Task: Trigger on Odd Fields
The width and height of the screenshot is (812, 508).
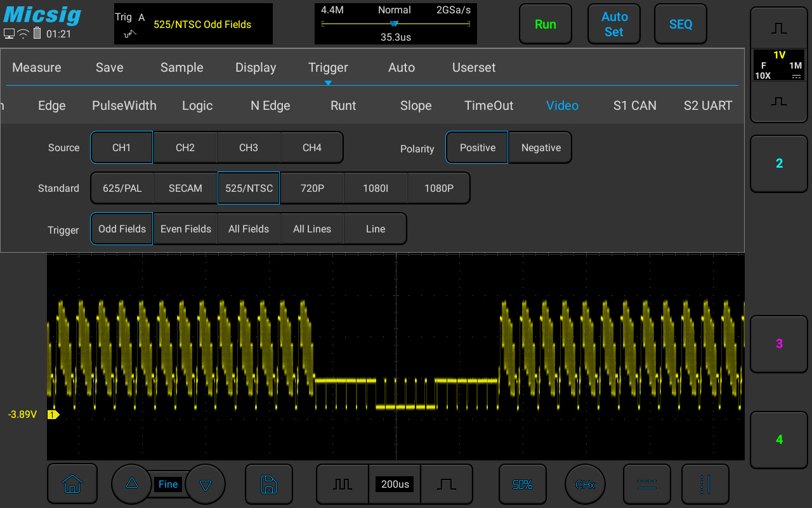Action: point(122,229)
